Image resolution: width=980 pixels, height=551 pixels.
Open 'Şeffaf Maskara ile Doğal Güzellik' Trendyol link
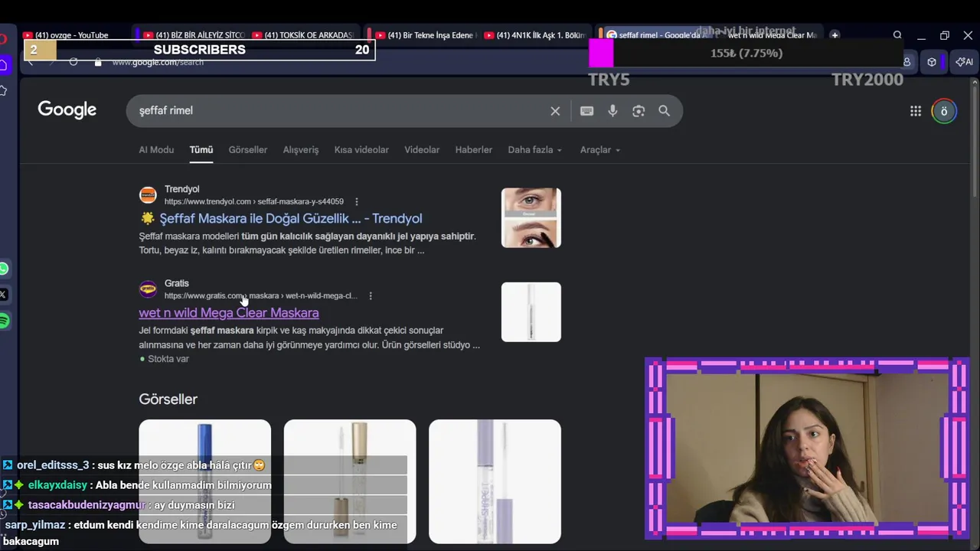[291, 219]
